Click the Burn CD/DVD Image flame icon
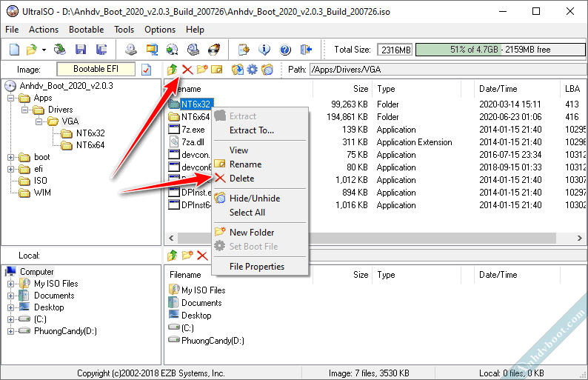This screenshot has width=588, height=380. 214,50
